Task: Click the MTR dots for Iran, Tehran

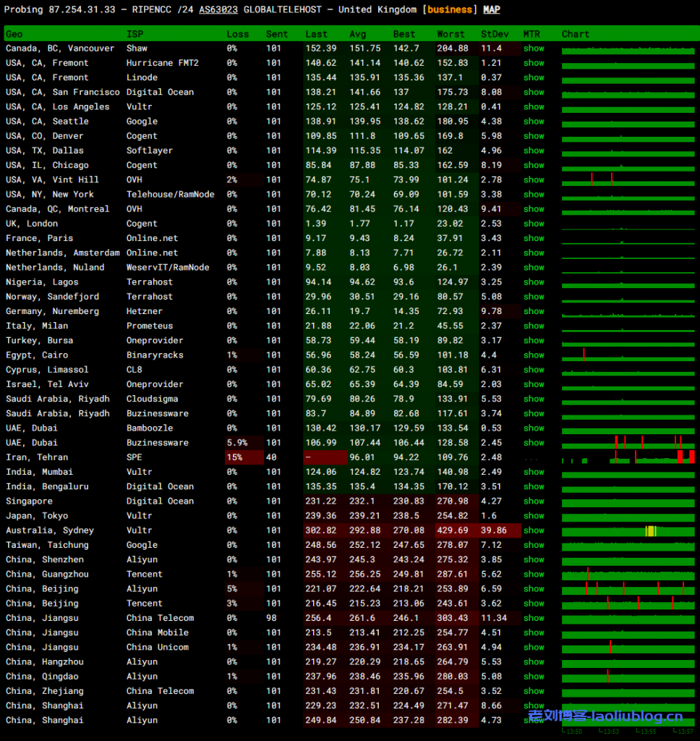Action: coord(532,458)
